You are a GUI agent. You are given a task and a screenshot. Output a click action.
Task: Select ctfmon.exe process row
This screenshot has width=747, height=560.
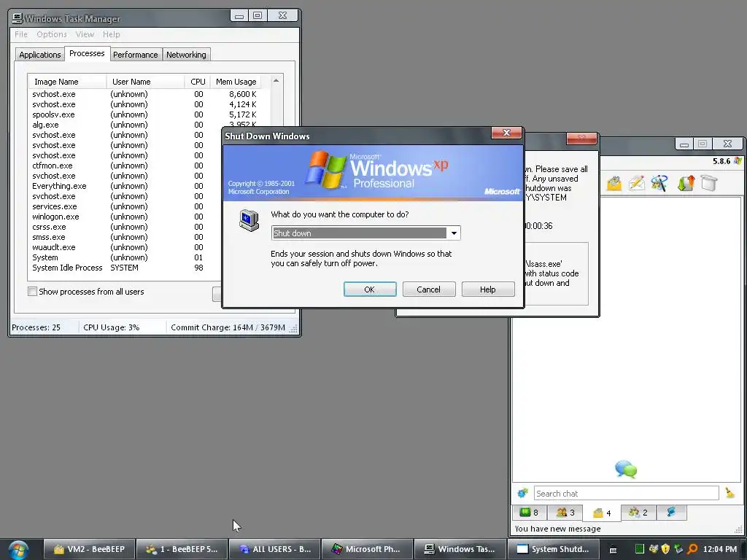(125, 166)
